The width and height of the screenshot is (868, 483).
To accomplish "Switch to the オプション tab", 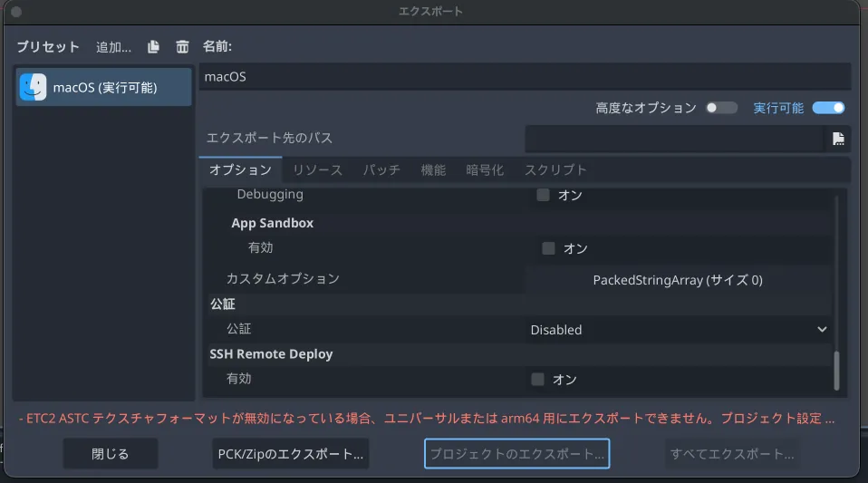I will point(240,170).
